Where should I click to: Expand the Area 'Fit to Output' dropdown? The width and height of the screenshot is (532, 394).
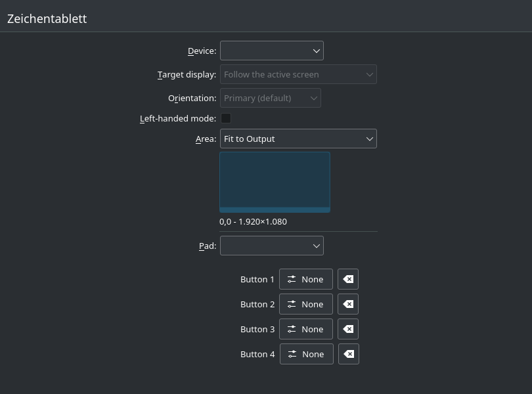pos(298,139)
